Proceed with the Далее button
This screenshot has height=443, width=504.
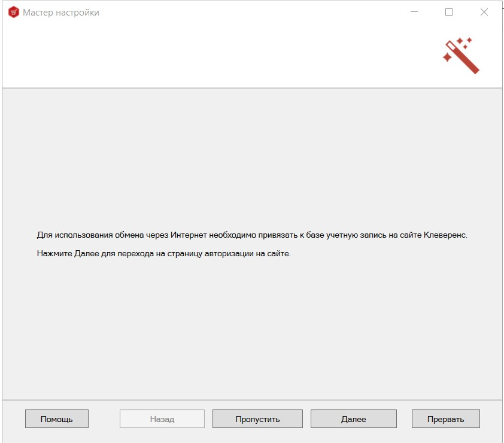[354, 418]
